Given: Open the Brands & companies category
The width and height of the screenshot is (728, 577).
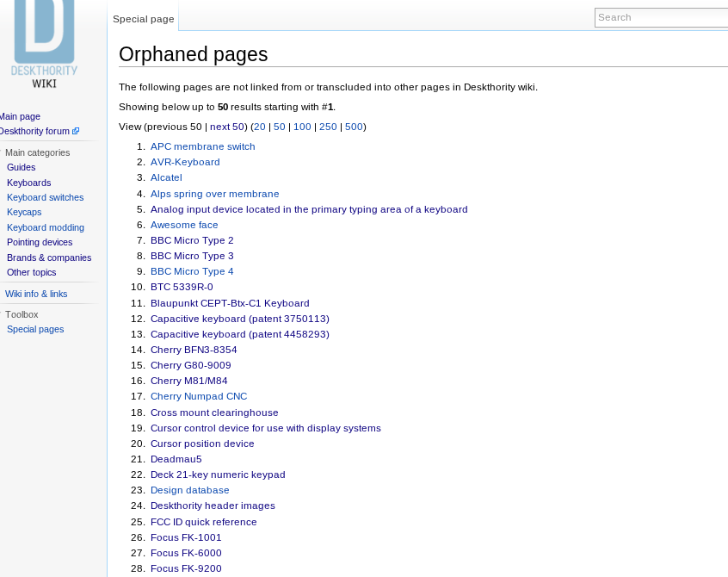Looking at the screenshot, I should [x=49, y=257].
